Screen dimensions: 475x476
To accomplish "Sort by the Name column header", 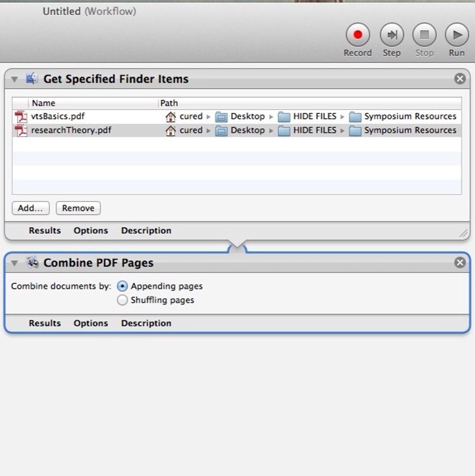I will coord(93,103).
